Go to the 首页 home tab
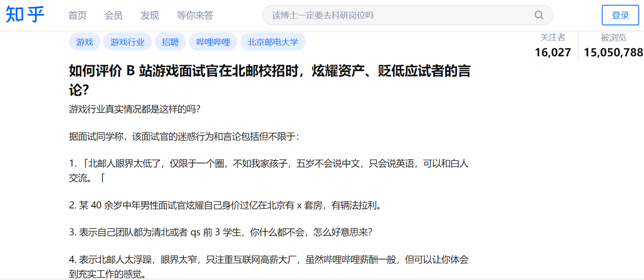644x280 pixels. [77, 15]
